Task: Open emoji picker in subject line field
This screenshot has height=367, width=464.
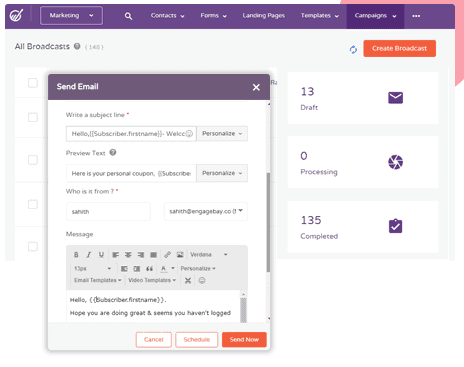Action: (x=189, y=134)
